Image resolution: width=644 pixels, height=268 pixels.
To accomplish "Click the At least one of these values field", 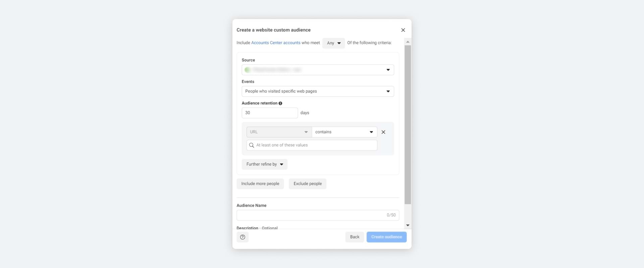I will pos(312,145).
